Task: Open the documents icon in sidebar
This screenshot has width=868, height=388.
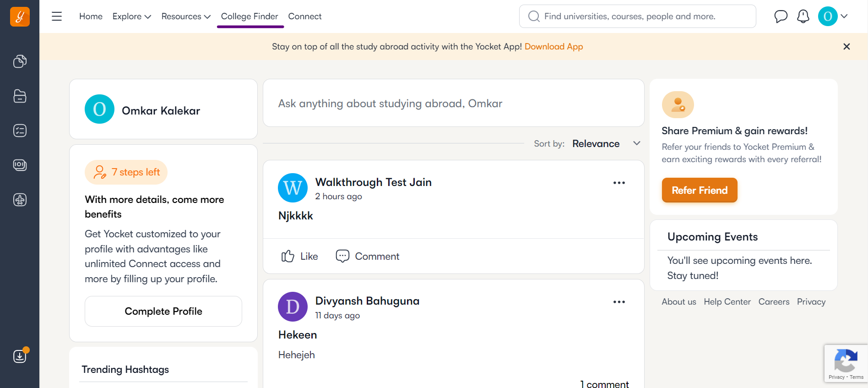Action: pos(20,61)
